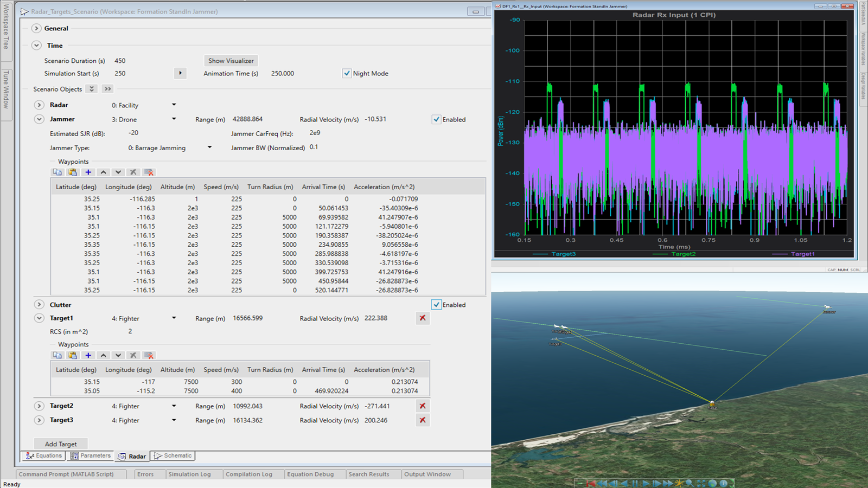The width and height of the screenshot is (868, 488).
Task: Add a new waypoint with the plus icon
Action: 88,172
